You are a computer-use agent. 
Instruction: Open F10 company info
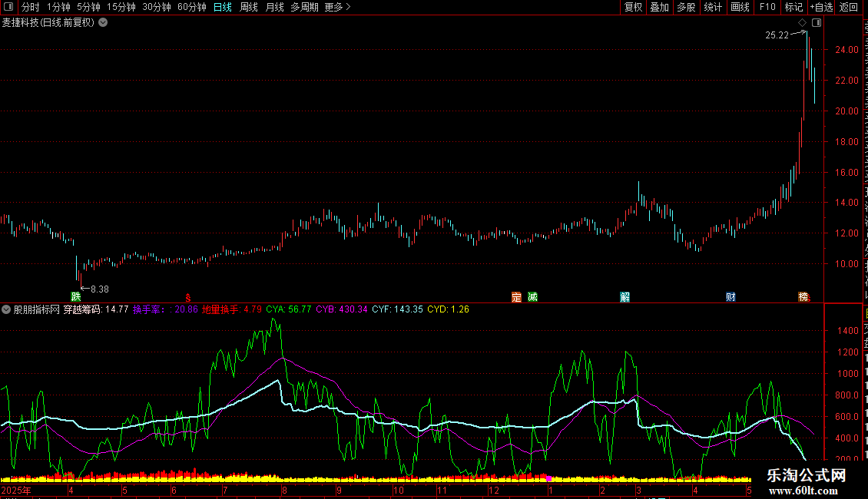[x=767, y=7]
